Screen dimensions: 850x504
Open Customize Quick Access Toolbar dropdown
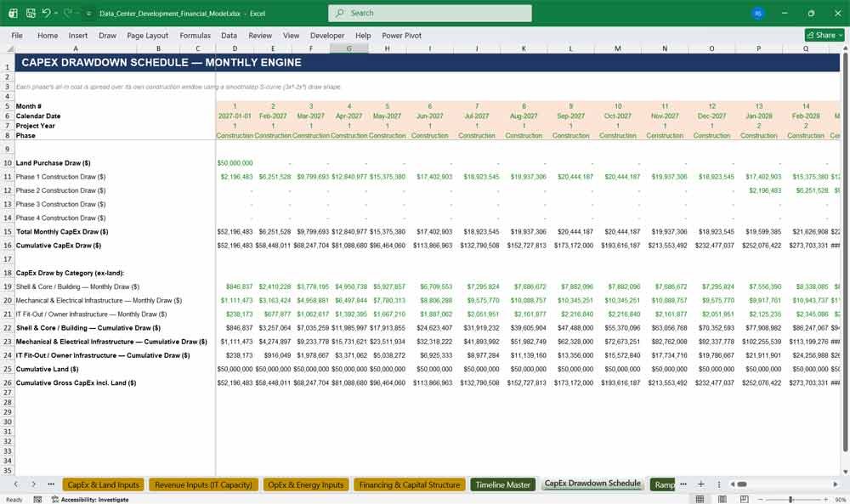(x=89, y=13)
